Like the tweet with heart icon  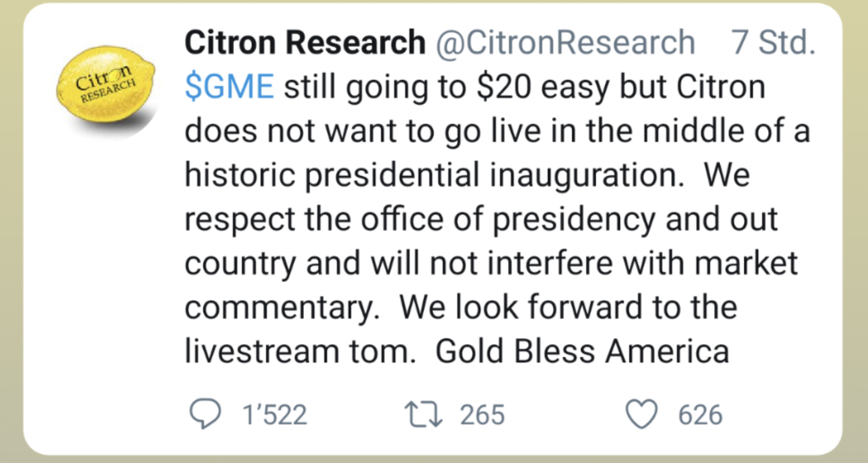(x=642, y=414)
